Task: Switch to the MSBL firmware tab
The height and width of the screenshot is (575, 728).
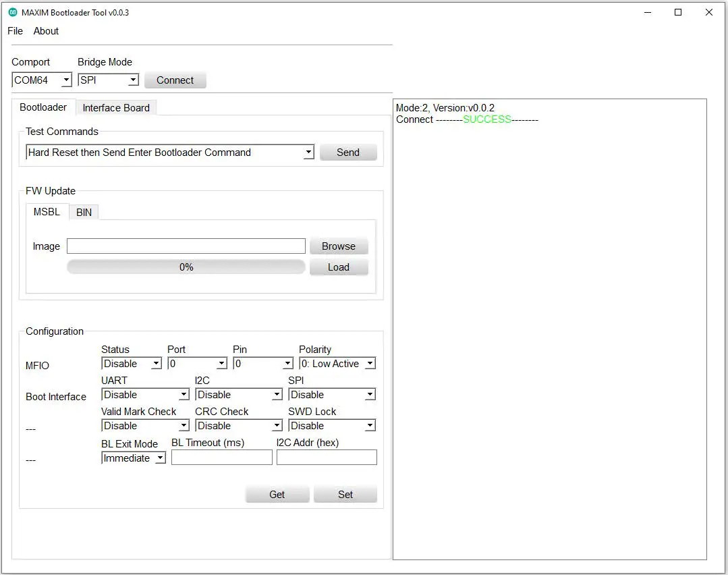Action: (x=47, y=211)
